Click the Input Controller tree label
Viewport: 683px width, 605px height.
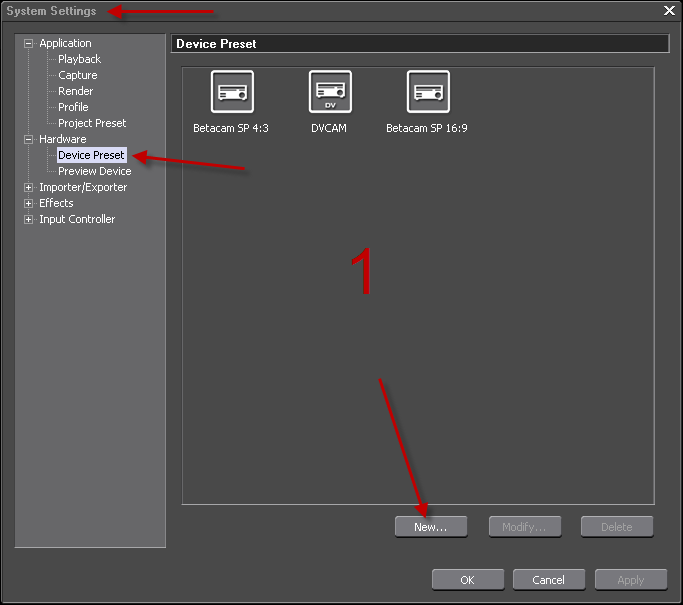pyautogui.click(x=77, y=220)
